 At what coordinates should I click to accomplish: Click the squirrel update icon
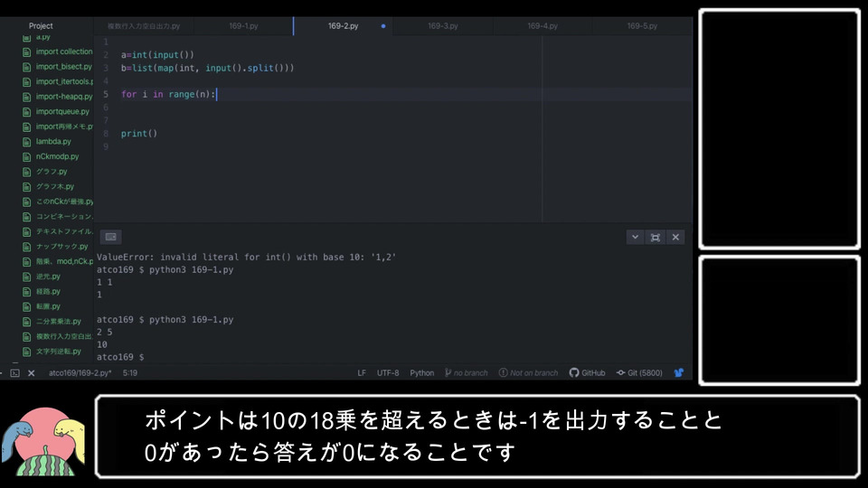[679, 373]
